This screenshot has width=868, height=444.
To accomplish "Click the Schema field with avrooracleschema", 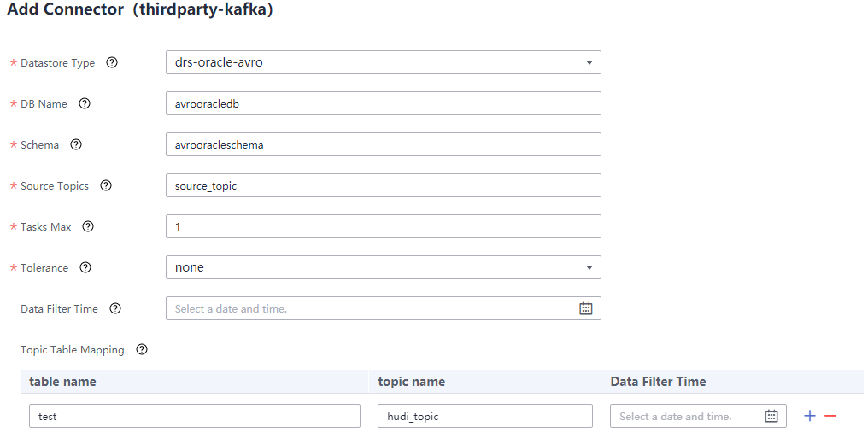I will [x=383, y=145].
